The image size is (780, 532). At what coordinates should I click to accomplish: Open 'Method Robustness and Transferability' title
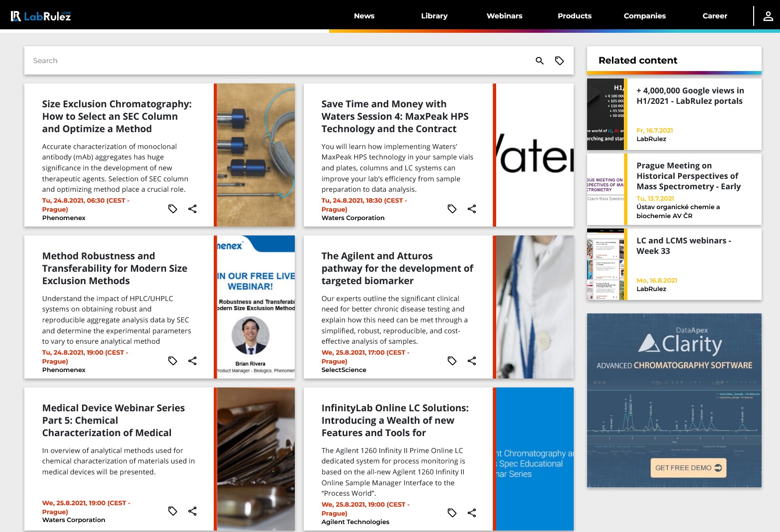[x=114, y=268]
